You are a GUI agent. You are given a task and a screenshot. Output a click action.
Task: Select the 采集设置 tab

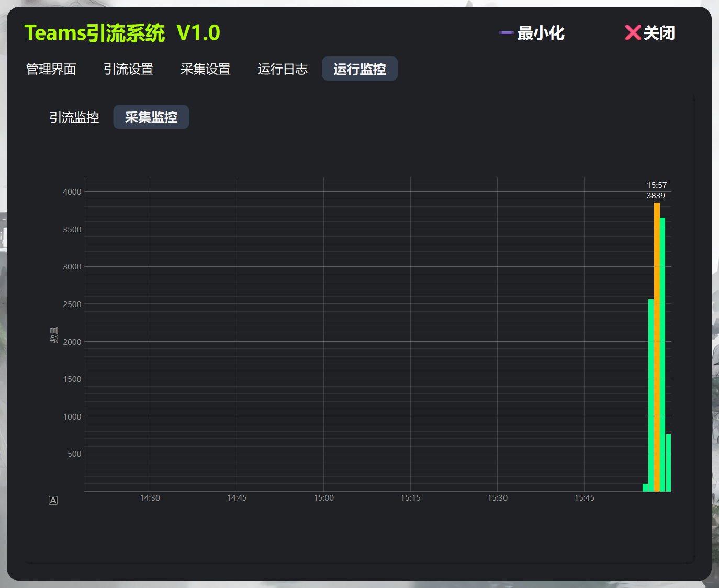205,69
